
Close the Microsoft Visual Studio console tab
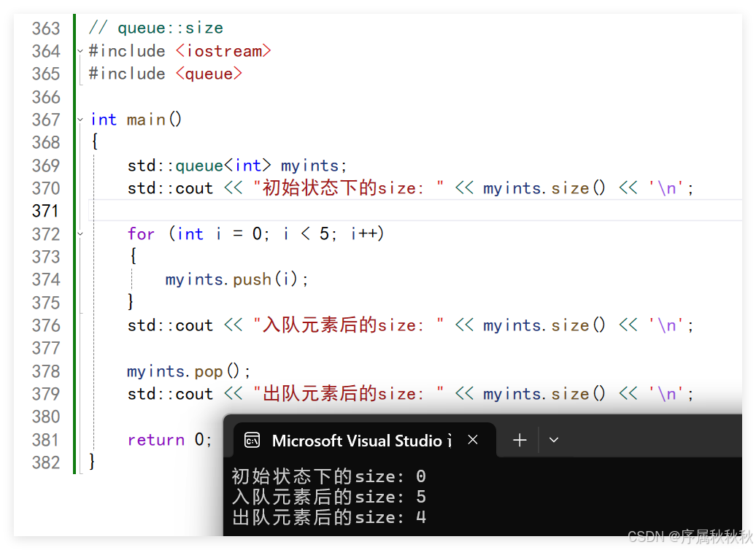pyautogui.click(x=473, y=440)
